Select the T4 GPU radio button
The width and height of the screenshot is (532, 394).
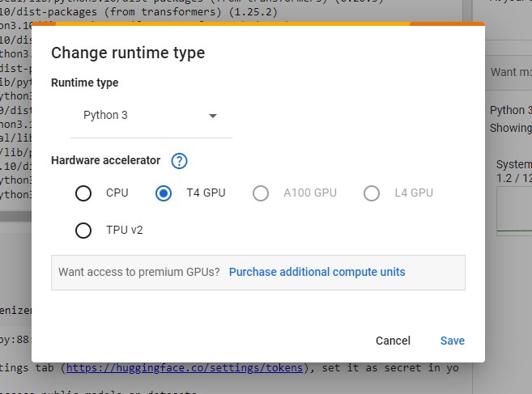(164, 193)
